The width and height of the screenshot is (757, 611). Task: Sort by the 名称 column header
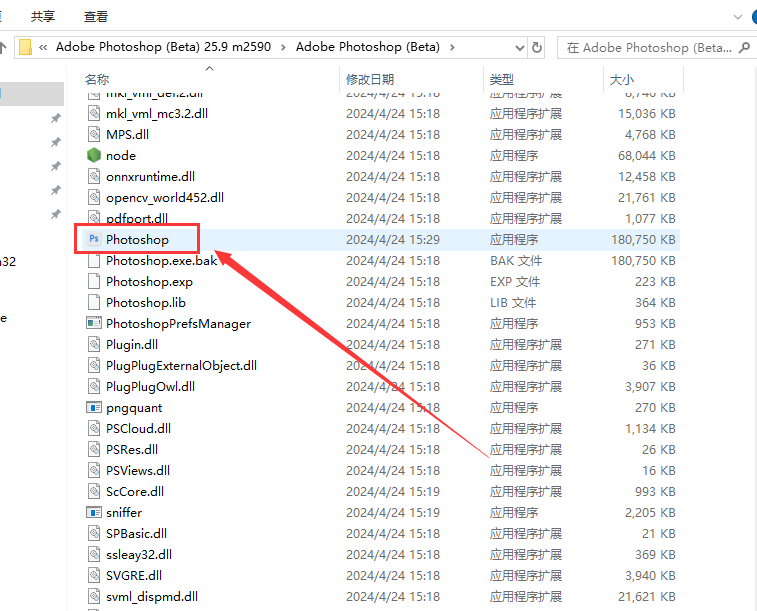(97, 79)
